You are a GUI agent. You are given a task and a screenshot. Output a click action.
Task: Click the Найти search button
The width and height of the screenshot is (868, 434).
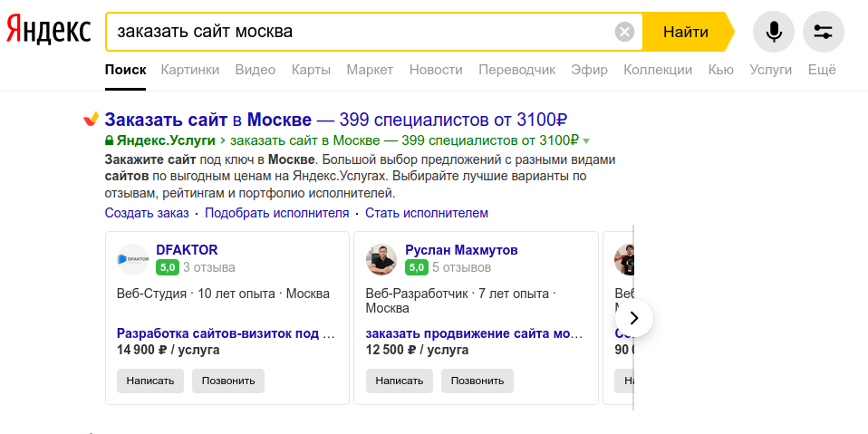686,32
